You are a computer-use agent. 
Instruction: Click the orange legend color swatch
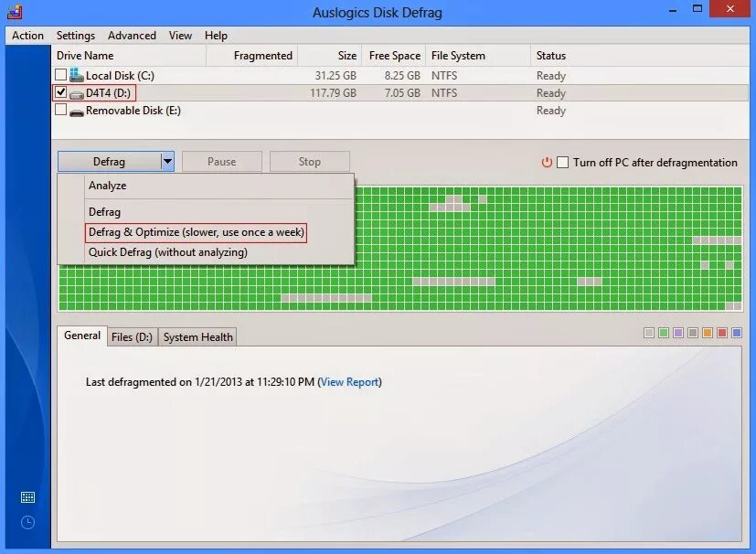(708, 333)
